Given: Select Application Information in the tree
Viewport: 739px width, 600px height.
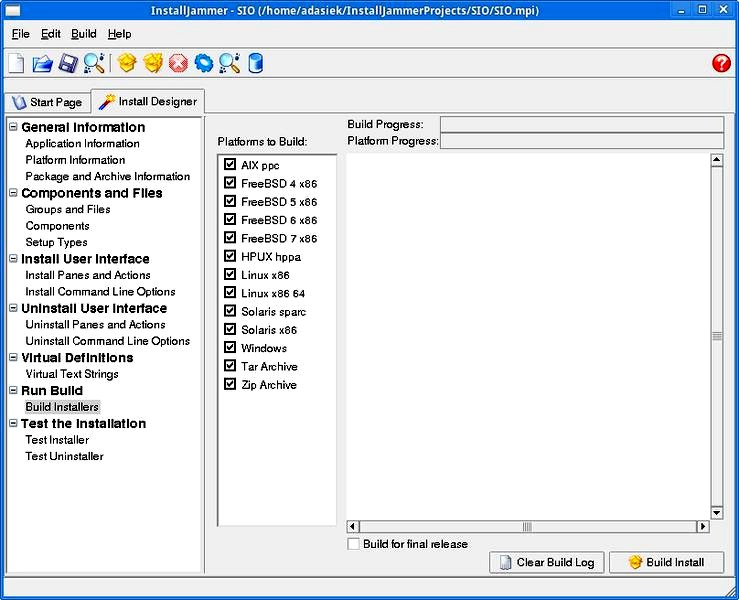Looking at the screenshot, I should (x=82, y=143).
